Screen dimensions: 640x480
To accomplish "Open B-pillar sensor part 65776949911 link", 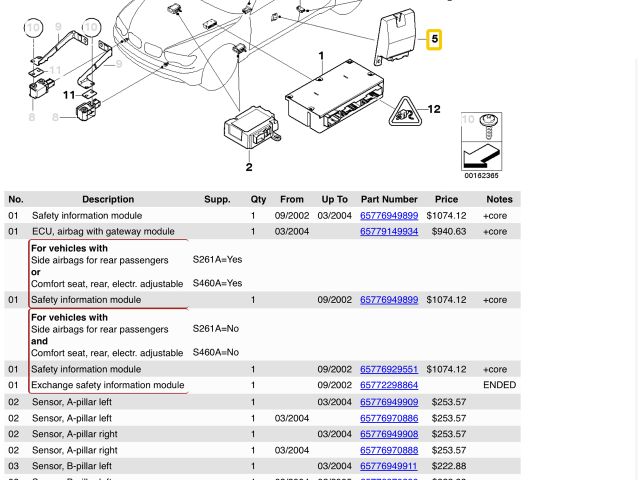I will click(389, 466).
